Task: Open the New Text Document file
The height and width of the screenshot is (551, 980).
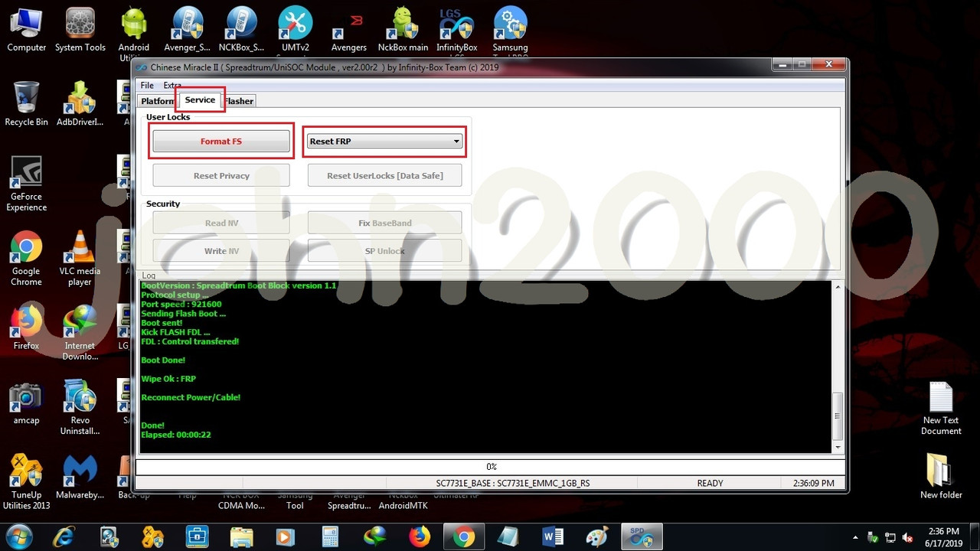Action: (941, 408)
